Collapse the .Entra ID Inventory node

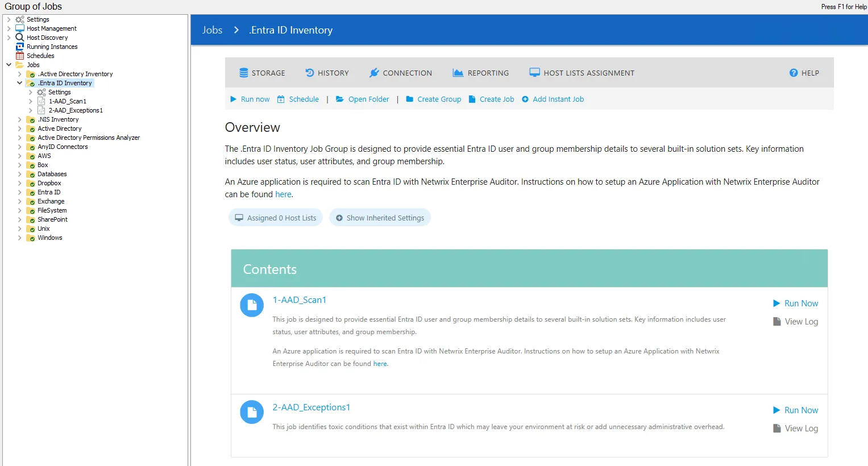(19, 83)
